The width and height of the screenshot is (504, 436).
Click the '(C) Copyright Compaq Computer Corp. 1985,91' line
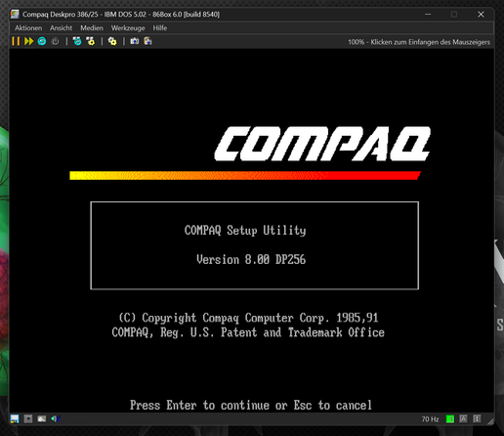pyautogui.click(x=248, y=318)
